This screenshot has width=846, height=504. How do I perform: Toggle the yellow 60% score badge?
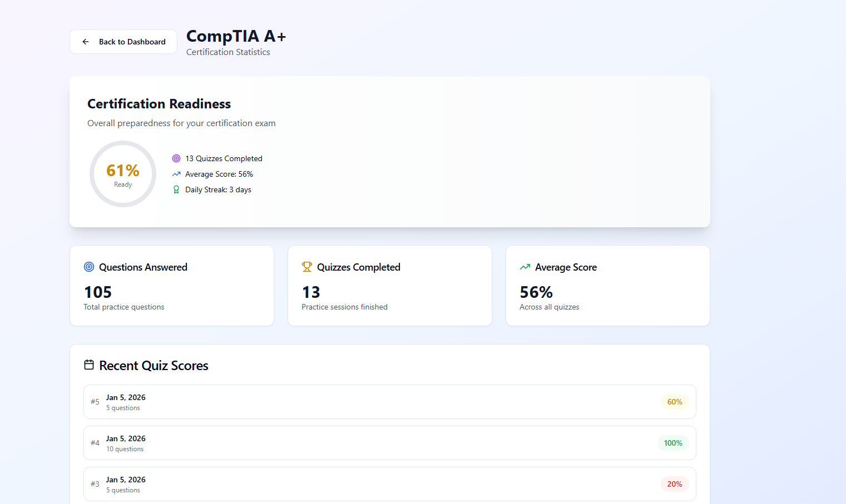[x=674, y=401]
